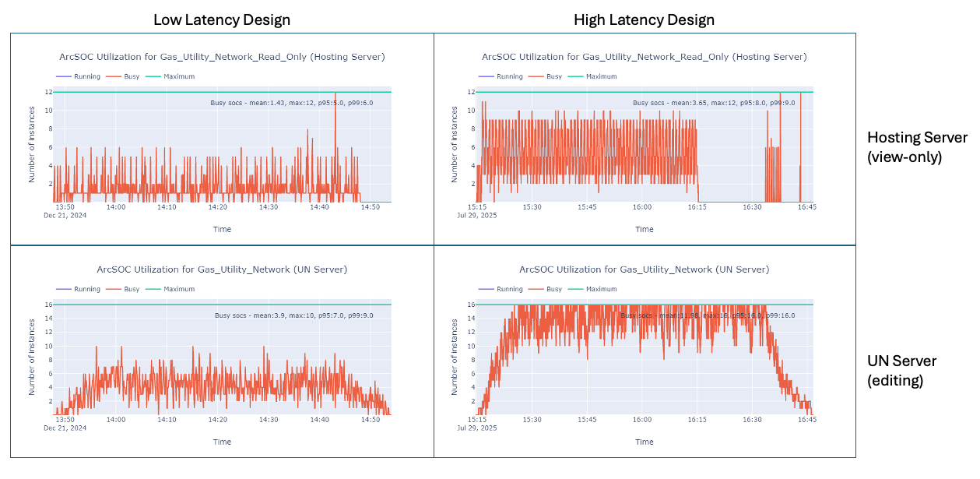Click the 14:30 time tick in top-left chart

(269, 207)
